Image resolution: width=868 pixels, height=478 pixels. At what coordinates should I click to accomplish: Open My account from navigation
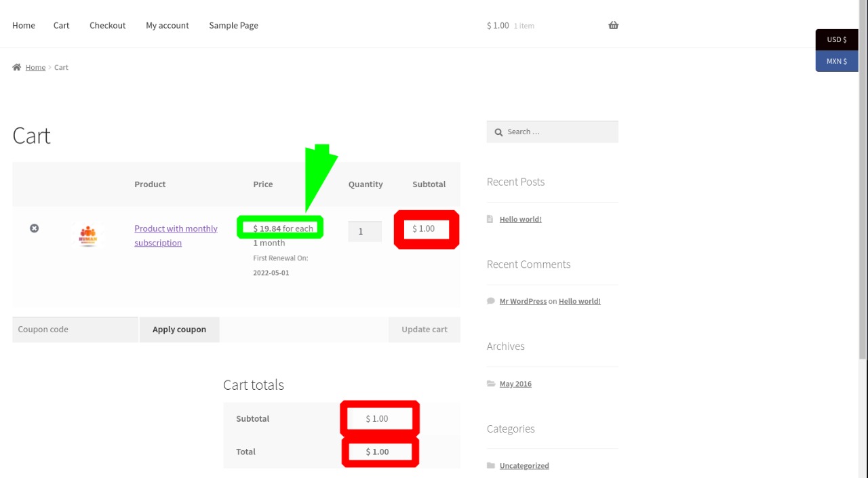167,25
